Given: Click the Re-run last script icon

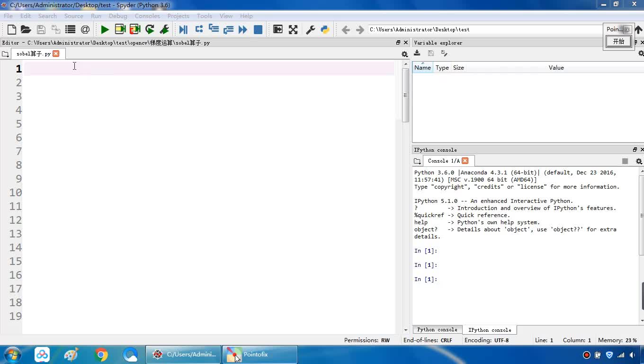Looking at the screenshot, I should click(150, 30).
